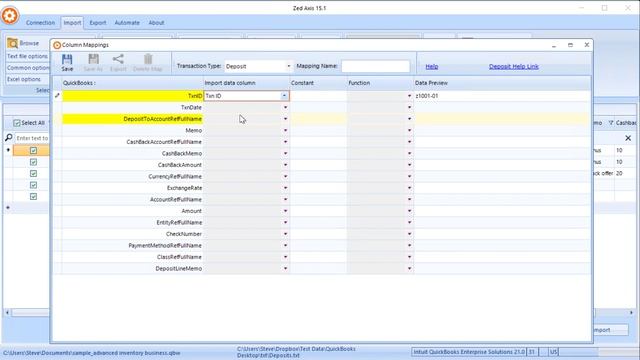Select the ClassRefFullName row label
Screen dimensions: 640x360
pos(179,257)
